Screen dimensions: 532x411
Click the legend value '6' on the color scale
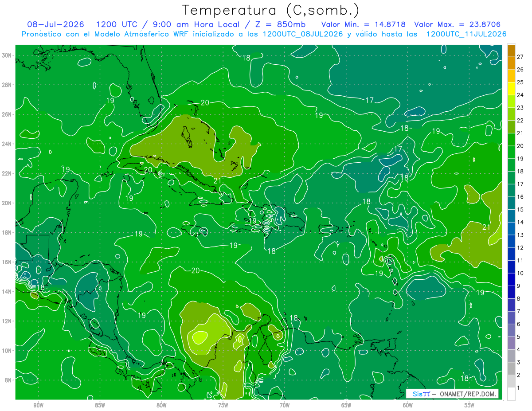click(x=518, y=324)
